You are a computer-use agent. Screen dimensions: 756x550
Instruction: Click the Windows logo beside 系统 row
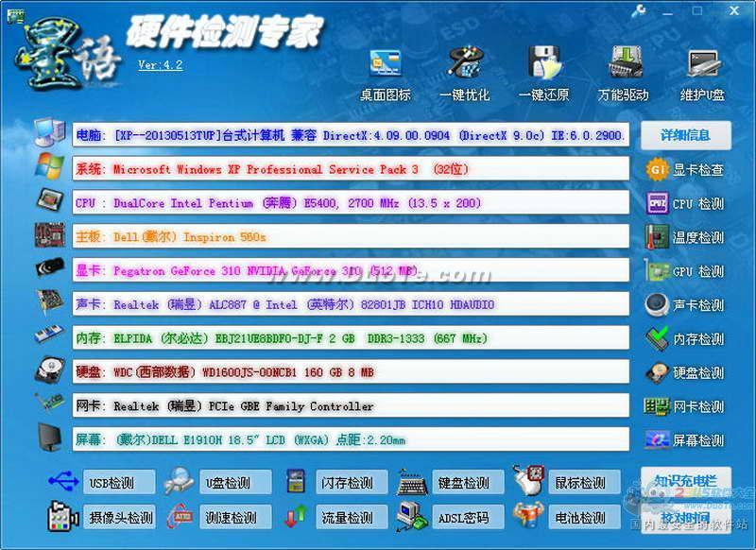(50, 166)
